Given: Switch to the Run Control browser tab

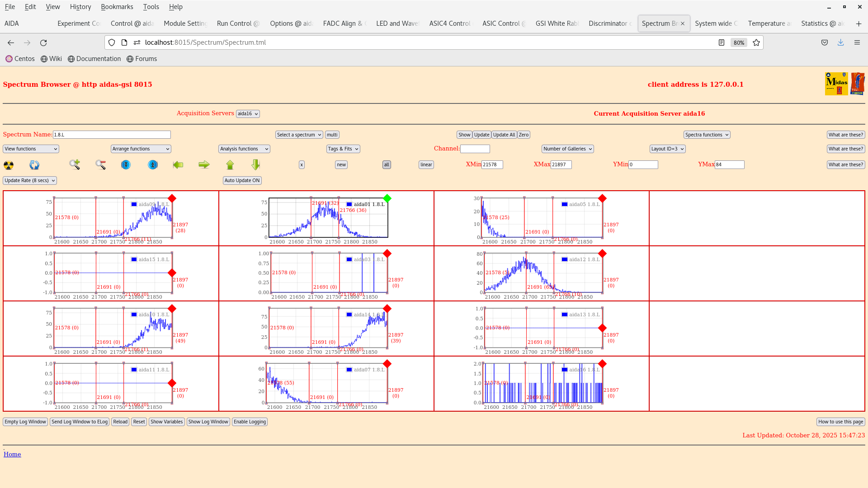Looking at the screenshot, I should coord(238,23).
